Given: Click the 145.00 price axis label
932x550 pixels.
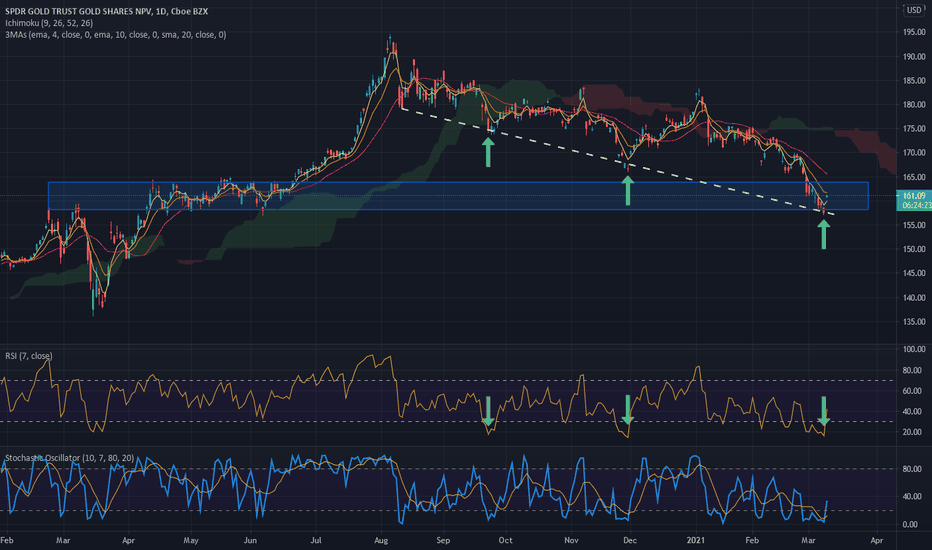Looking at the screenshot, I should point(914,274).
